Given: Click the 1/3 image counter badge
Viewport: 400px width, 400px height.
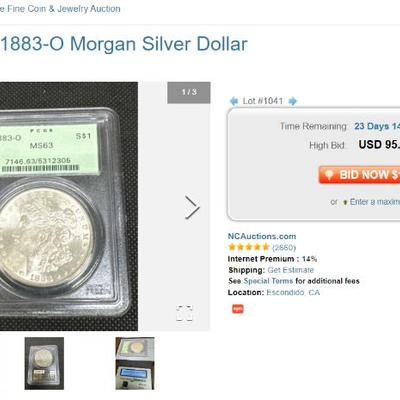Looking at the screenshot, I should click(189, 92).
